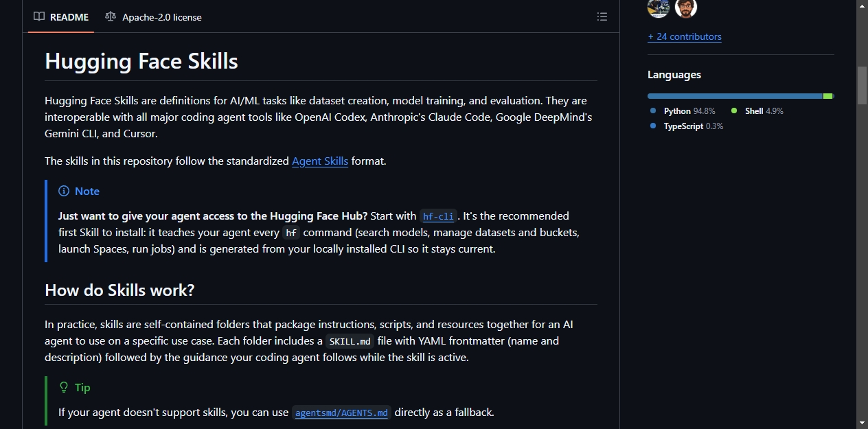Open the first contributor avatar
The width and height of the screenshot is (868, 429).
[x=659, y=7]
